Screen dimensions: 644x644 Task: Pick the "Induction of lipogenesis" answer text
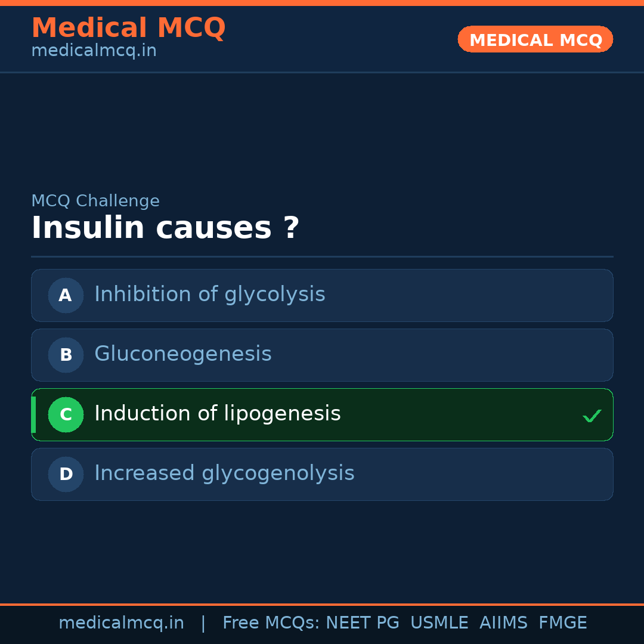(x=218, y=414)
